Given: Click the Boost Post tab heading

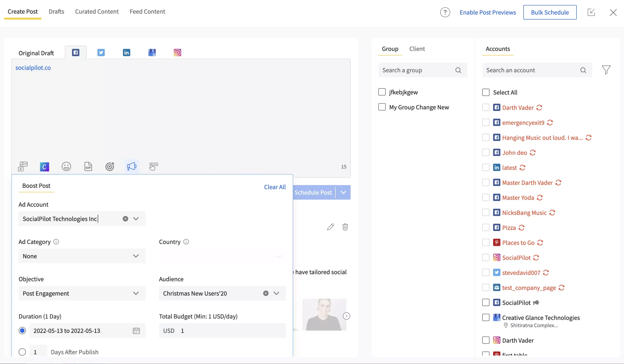Looking at the screenshot, I should (x=36, y=186).
